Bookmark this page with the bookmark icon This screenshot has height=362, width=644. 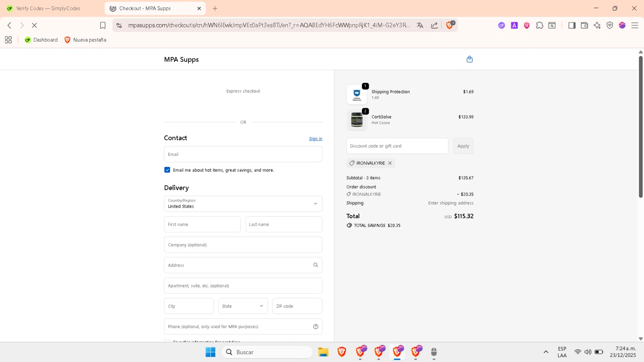(103, 25)
